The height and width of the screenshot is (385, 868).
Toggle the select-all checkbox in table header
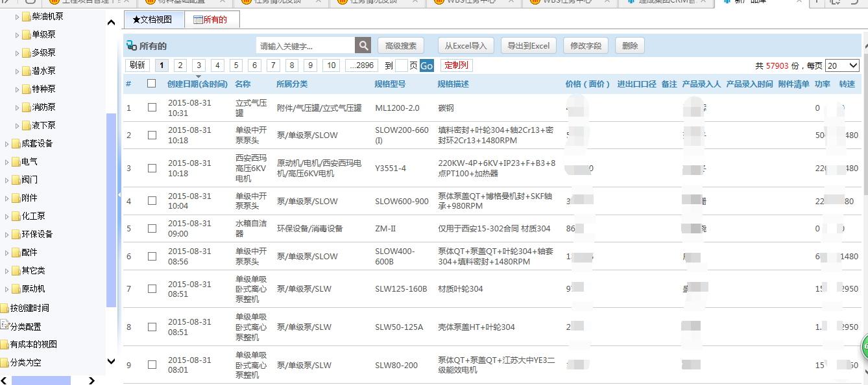tap(152, 83)
